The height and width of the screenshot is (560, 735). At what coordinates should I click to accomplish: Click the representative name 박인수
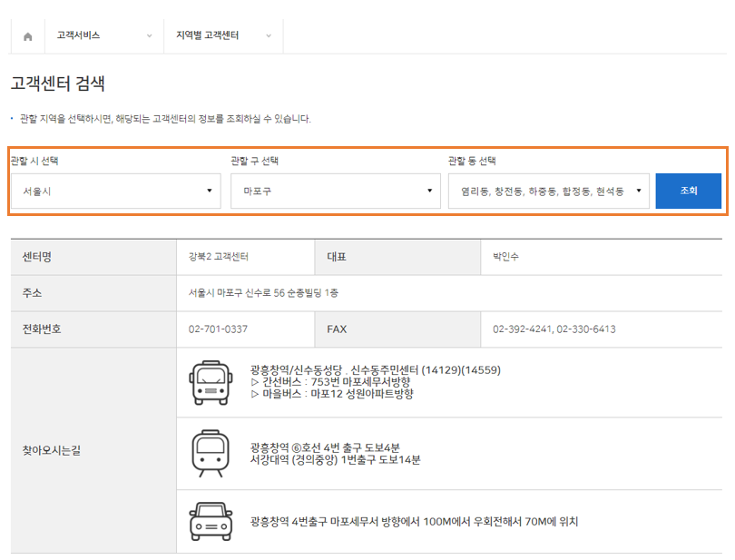[507, 257]
